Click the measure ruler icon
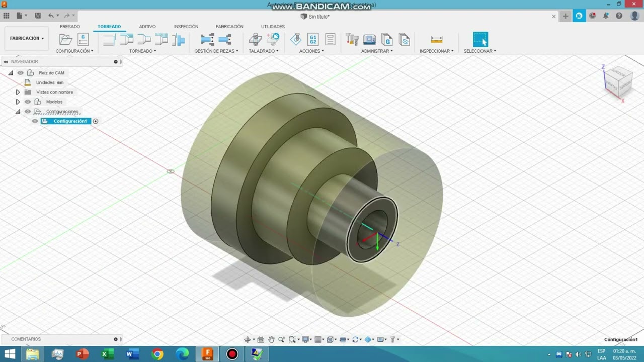 pyautogui.click(x=437, y=39)
